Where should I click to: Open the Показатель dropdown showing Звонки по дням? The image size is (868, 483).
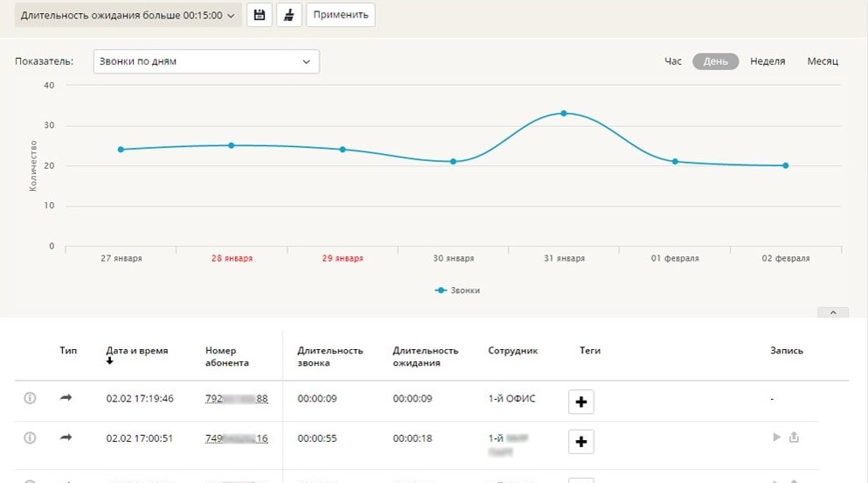tap(206, 61)
